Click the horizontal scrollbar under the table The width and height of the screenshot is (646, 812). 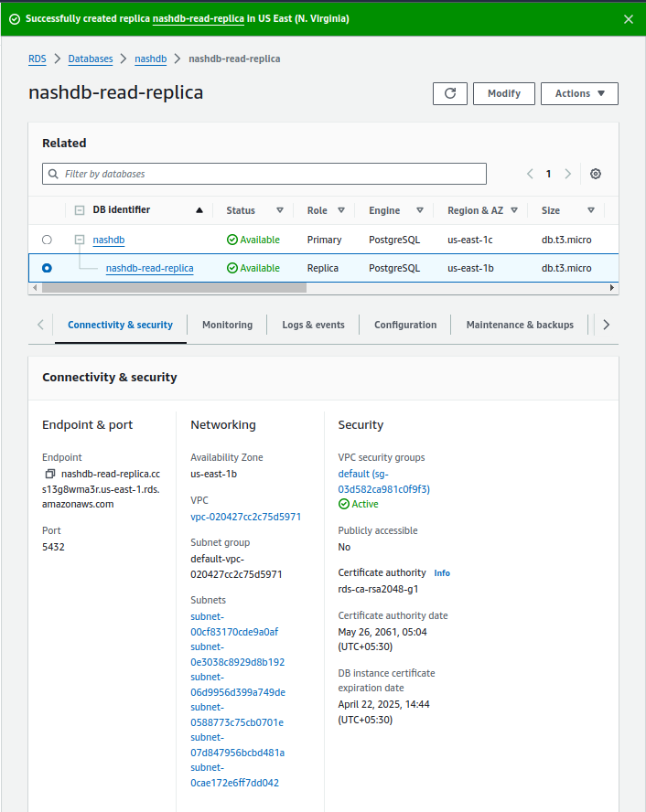point(174,287)
